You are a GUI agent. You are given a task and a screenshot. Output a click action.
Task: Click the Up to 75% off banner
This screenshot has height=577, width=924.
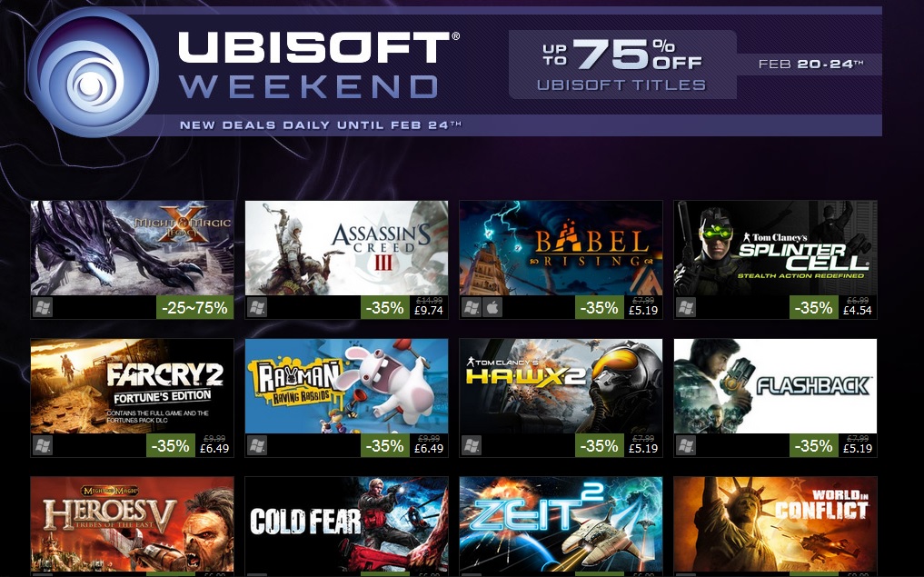622,65
